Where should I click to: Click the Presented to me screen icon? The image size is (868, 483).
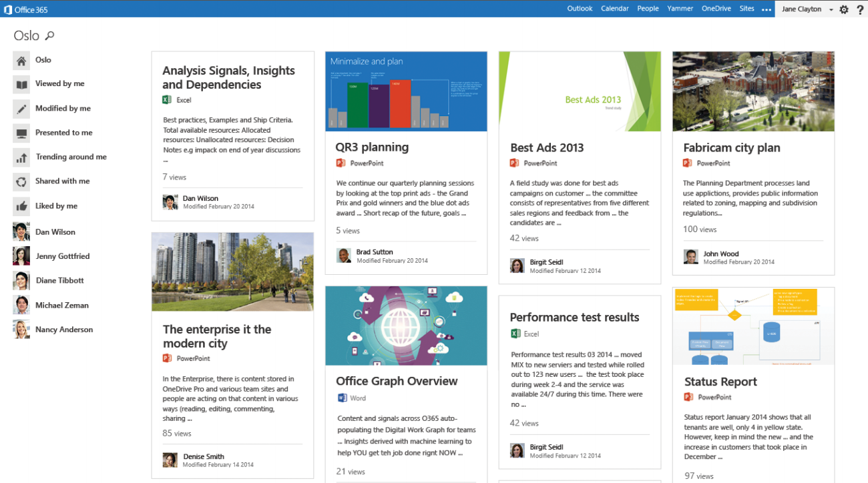point(21,133)
